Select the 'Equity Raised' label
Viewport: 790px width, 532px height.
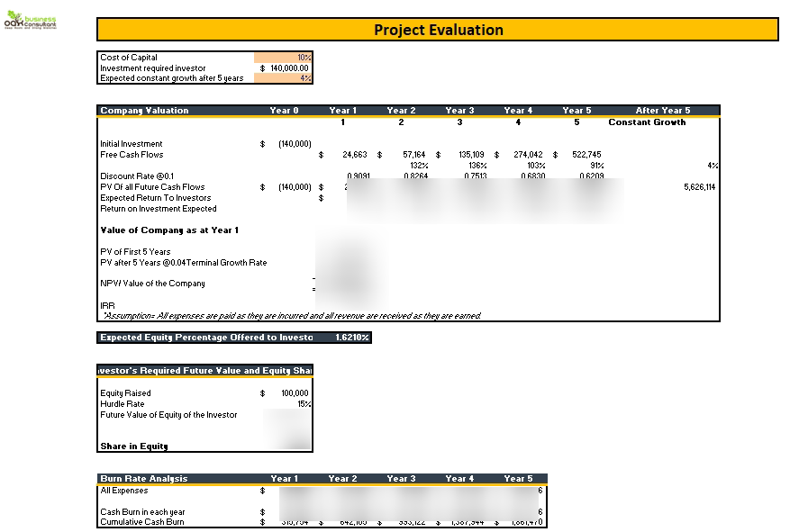[x=125, y=393]
